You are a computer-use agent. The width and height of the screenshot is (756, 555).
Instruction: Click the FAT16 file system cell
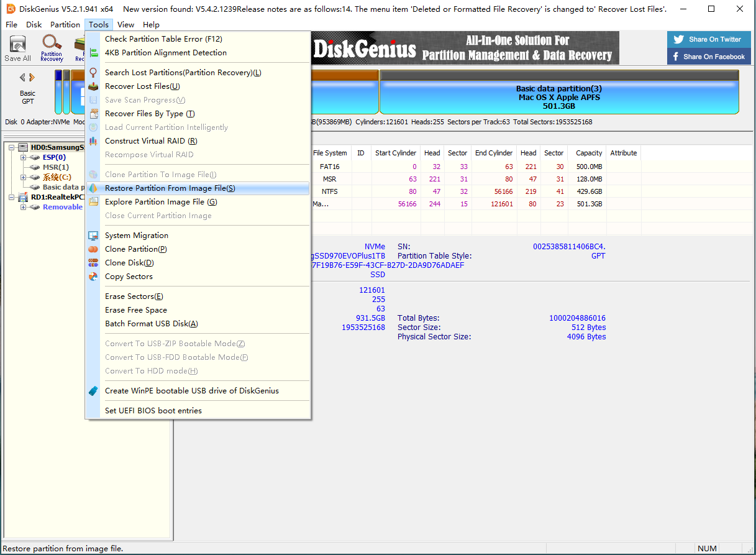click(x=330, y=167)
